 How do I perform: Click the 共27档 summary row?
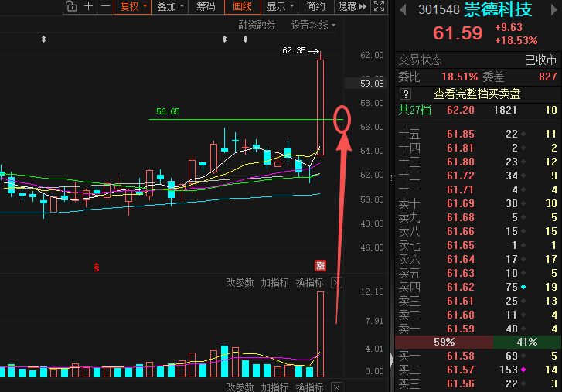(478, 110)
